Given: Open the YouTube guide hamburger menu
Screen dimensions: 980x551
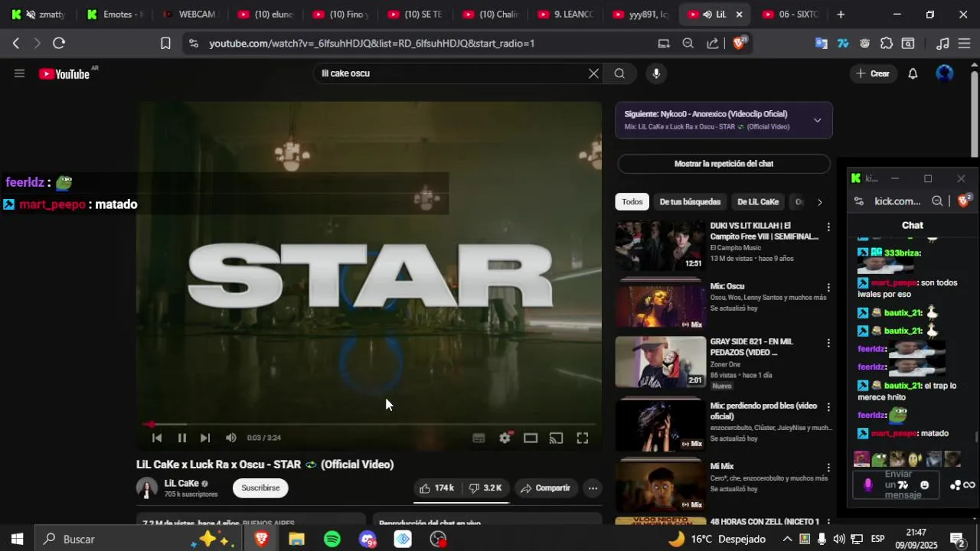Looking at the screenshot, I should tap(19, 73).
